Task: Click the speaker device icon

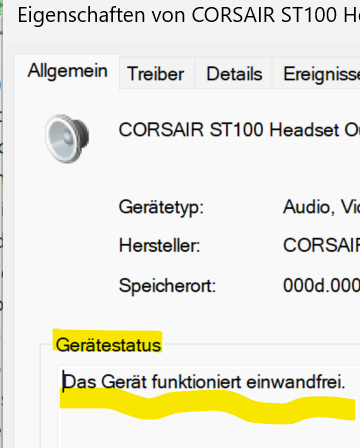Action: coord(67,138)
